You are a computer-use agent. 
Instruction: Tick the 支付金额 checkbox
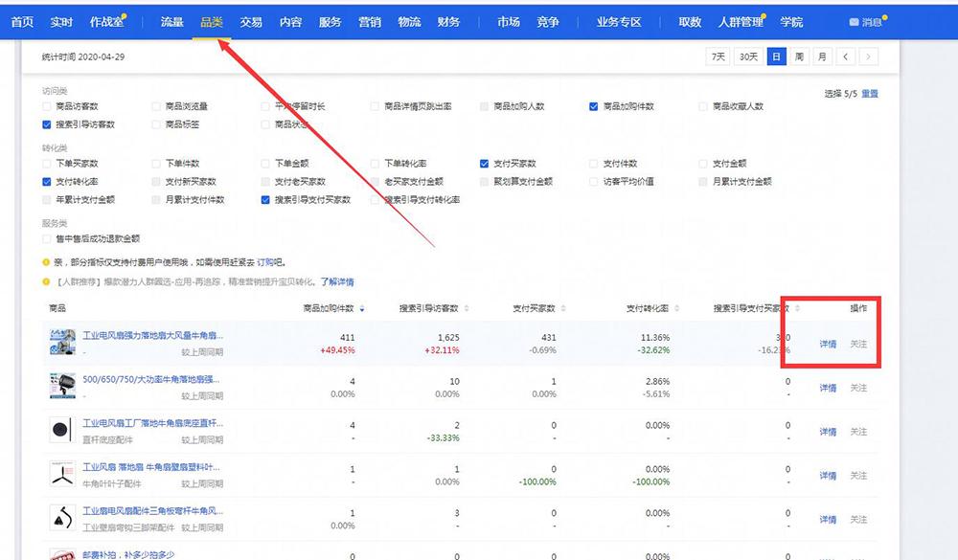click(x=704, y=164)
